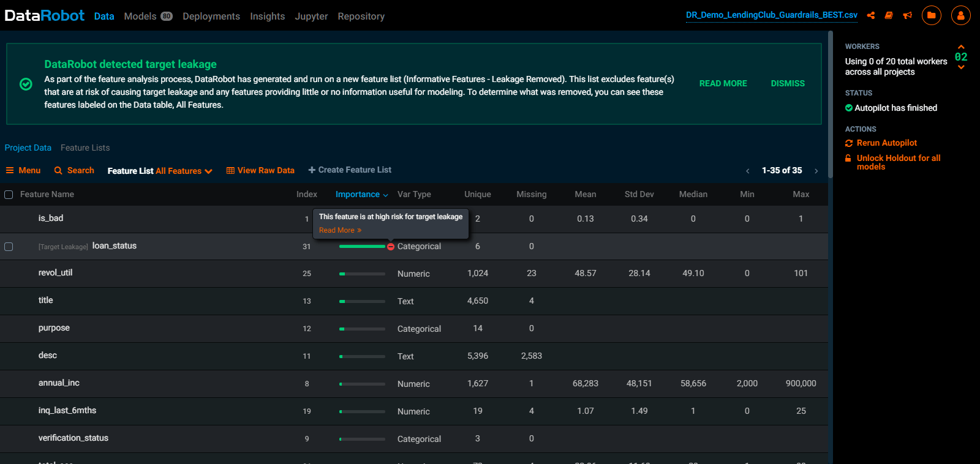Click the Var Type column header
This screenshot has width=980, height=464.
coord(414,194)
